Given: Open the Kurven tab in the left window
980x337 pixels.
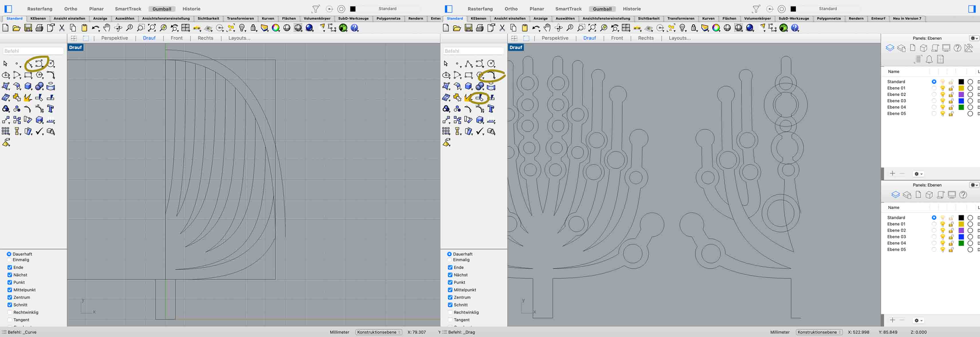Looking at the screenshot, I should click(268, 18).
